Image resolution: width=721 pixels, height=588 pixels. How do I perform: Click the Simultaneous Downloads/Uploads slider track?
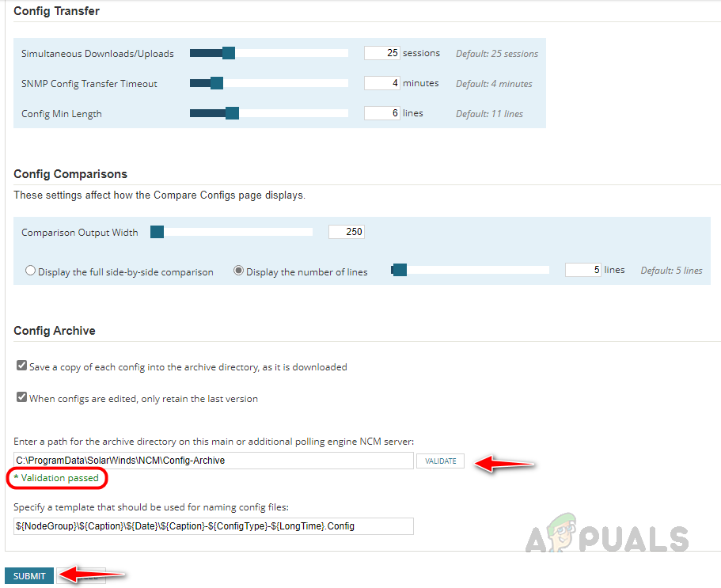tap(269, 53)
